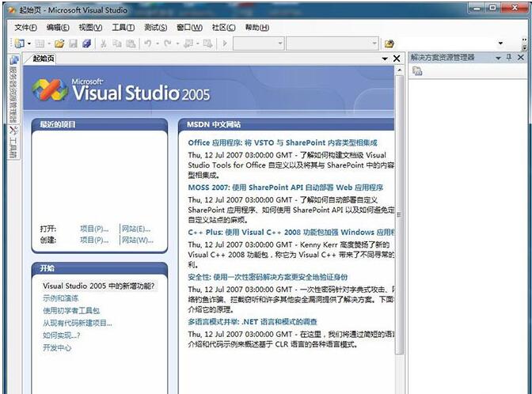Click the Open File folder icon
The image size is (532, 394).
point(59,44)
